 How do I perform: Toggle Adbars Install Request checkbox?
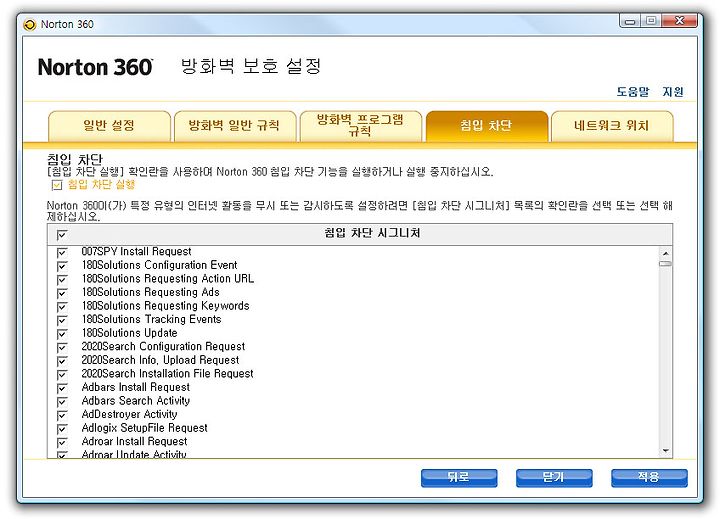(62, 388)
